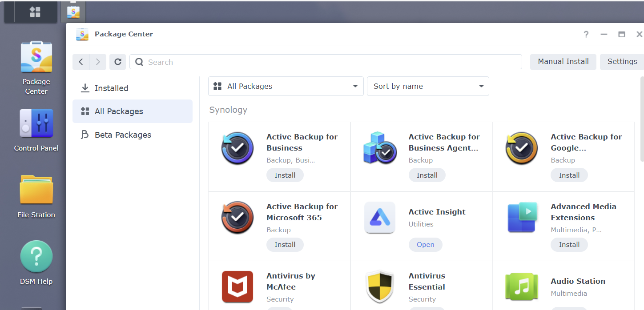Viewport: 644px width, 310px height.
Task: Click the Manual Install button
Action: [x=563, y=62]
